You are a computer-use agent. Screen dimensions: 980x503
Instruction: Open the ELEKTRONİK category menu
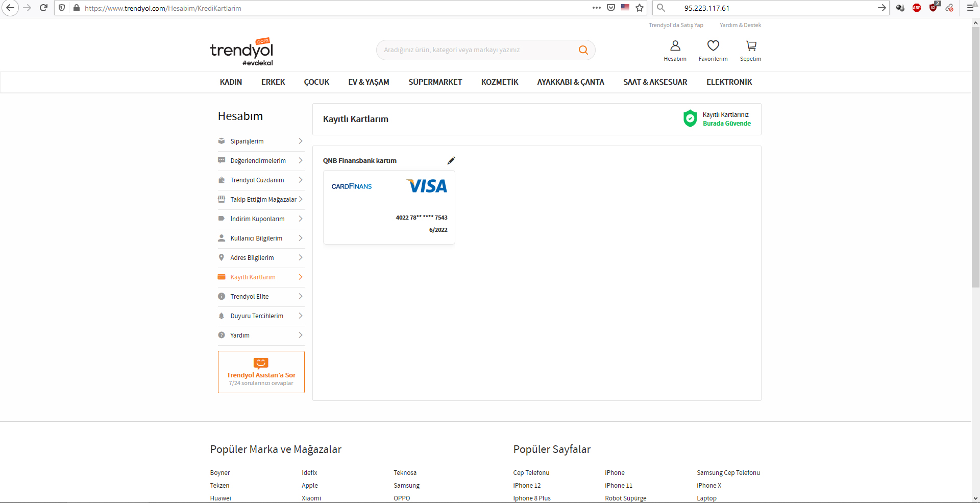click(x=729, y=82)
